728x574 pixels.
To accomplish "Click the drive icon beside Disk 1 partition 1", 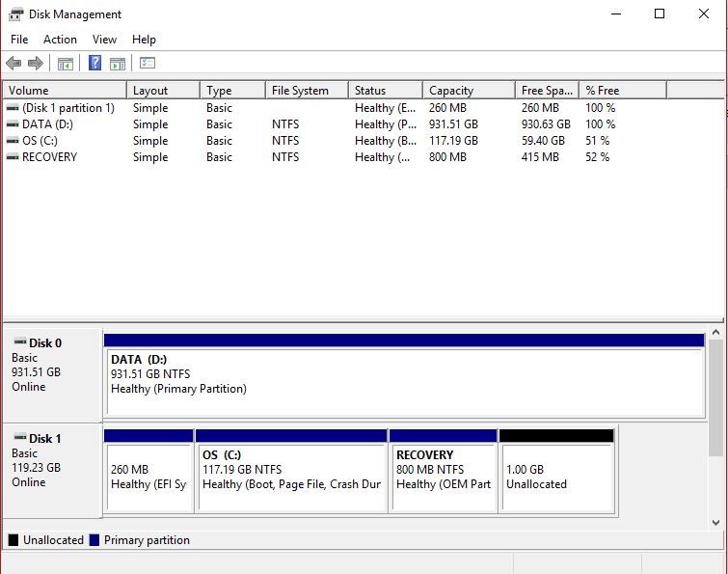I will pyautogui.click(x=13, y=108).
